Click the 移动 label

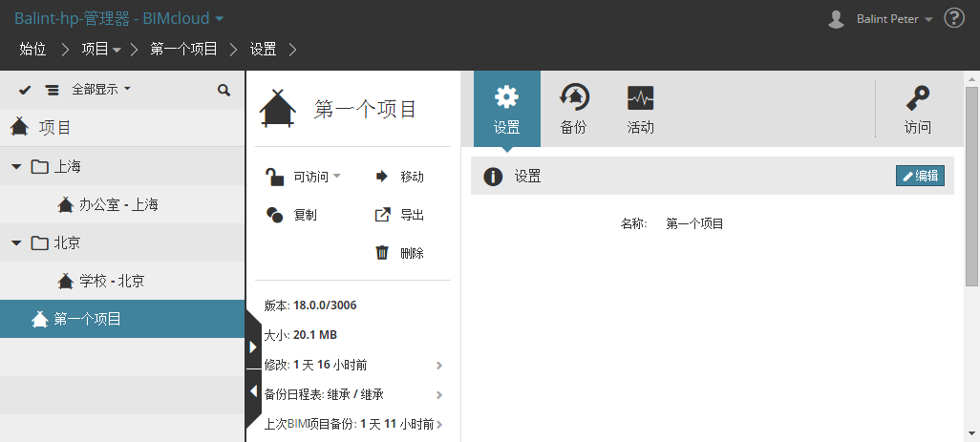413,178
